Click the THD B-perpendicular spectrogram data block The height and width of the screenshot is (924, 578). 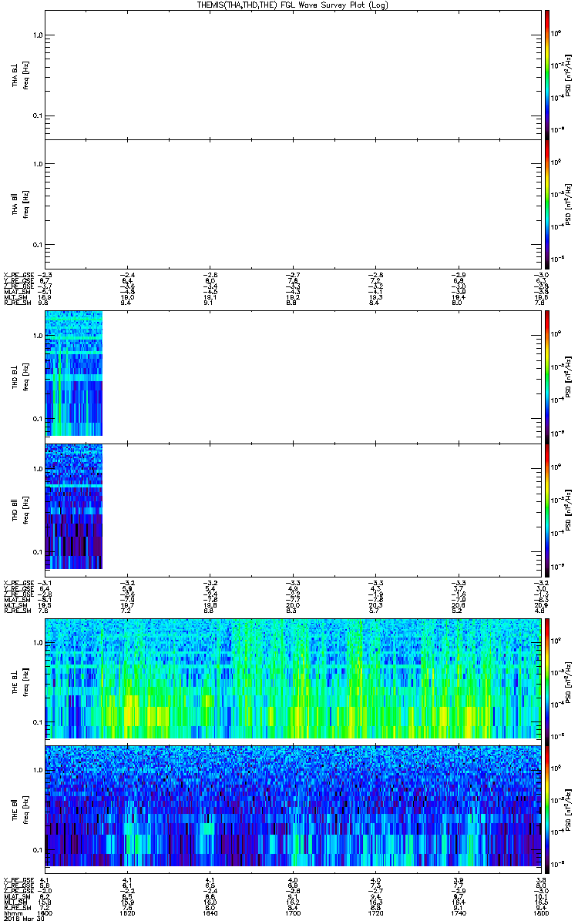coord(74,373)
